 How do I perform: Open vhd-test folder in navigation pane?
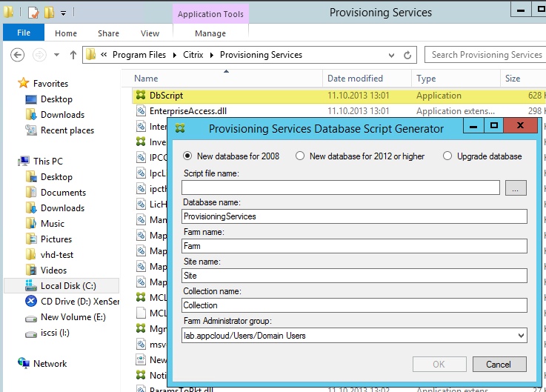click(57, 255)
